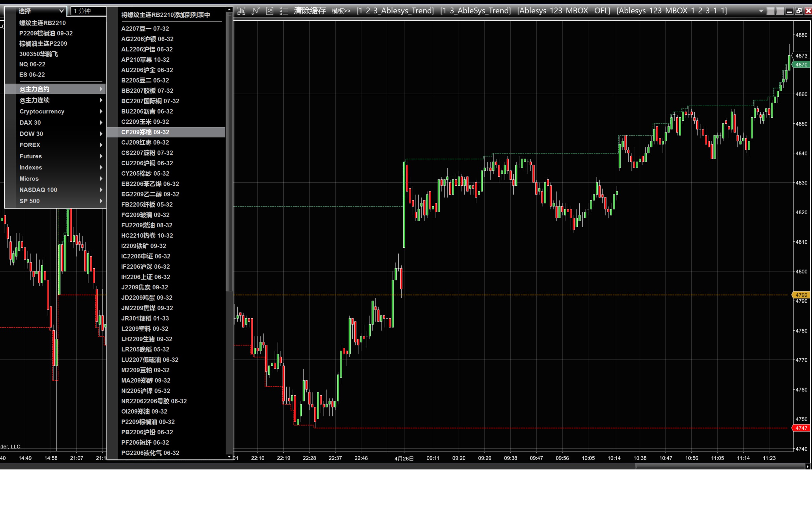Click the horizontal chart scrollbar thumb
Screen dimensions: 812x507
click(x=719, y=466)
